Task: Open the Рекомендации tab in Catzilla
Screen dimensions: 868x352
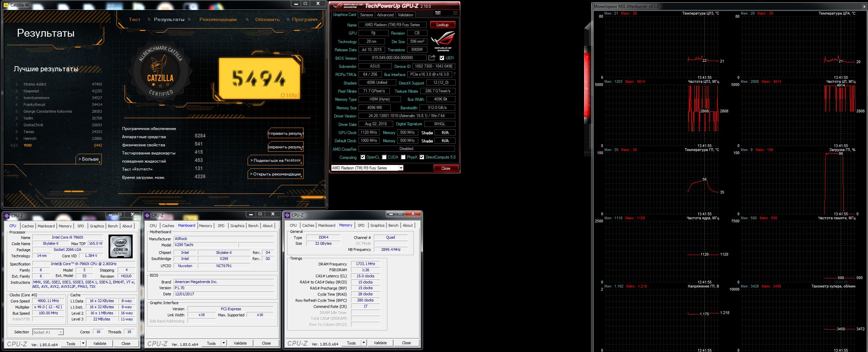Action: tap(218, 19)
